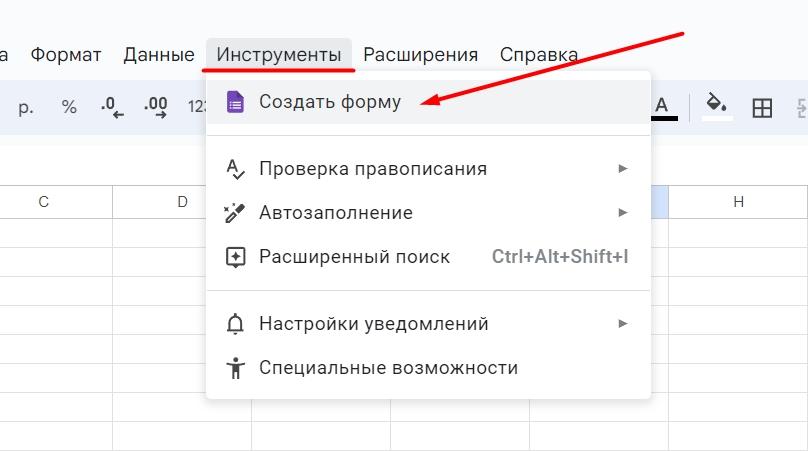Open the Данные menu
The height and width of the screenshot is (451, 808).
point(159,55)
